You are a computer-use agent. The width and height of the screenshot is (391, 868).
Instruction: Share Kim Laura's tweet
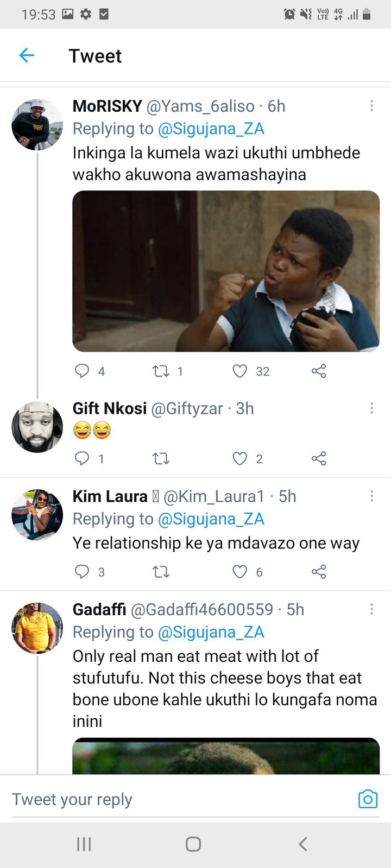(319, 572)
